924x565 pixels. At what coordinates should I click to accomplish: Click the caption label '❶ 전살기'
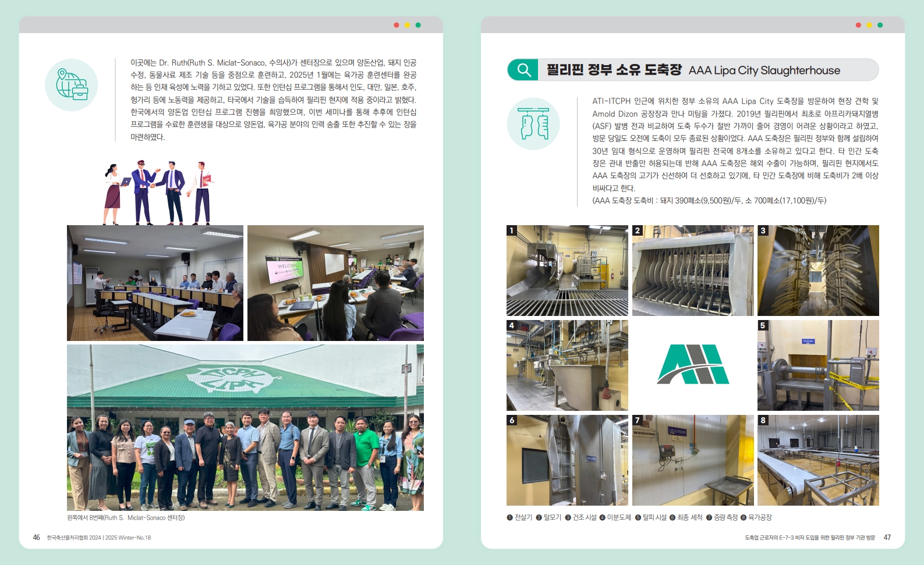click(x=519, y=517)
